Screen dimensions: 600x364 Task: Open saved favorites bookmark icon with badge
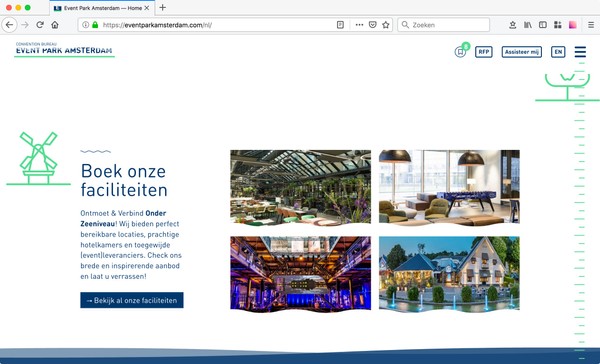[461, 51]
